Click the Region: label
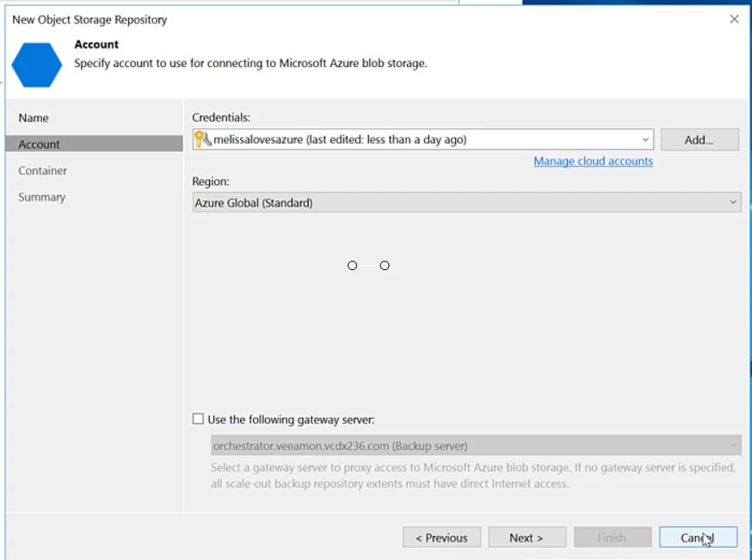 click(x=211, y=182)
